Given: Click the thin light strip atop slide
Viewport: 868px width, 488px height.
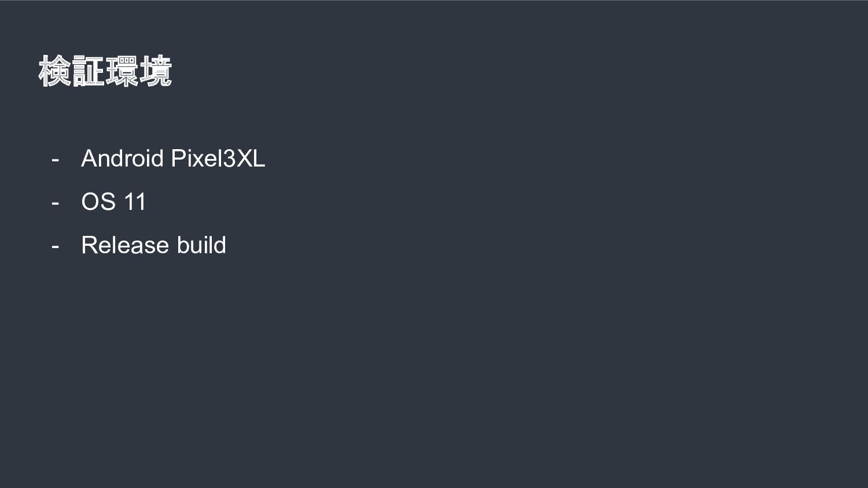Looking at the screenshot, I should pyautogui.click(x=434, y=1).
